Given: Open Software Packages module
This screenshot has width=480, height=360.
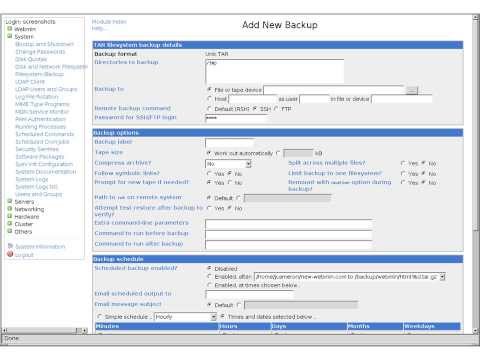Looking at the screenshot, I should (40, 157).
